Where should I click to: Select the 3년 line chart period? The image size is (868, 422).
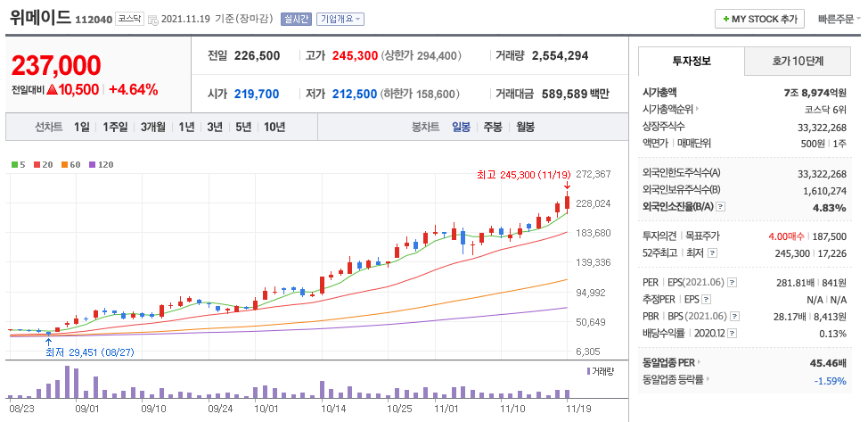coord(214,127)
